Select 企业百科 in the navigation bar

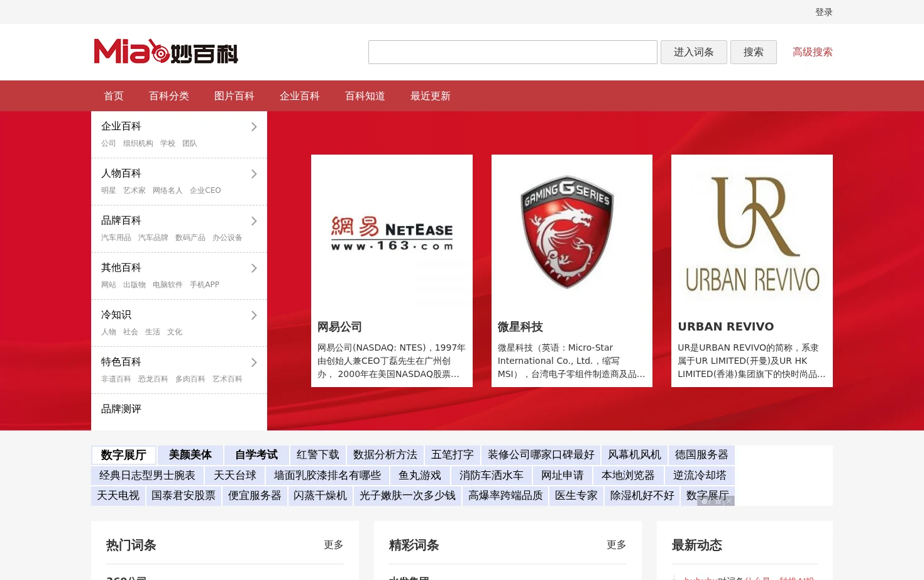[300, 96]
